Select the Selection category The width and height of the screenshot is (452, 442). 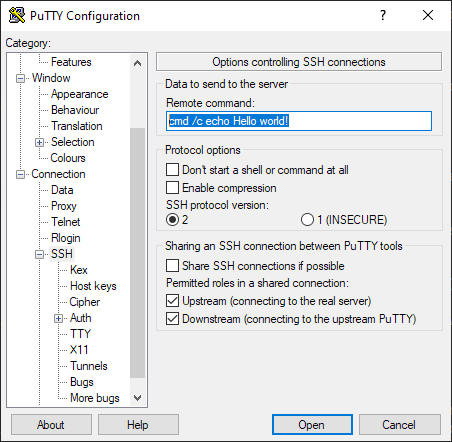click(x=73, y=142)
